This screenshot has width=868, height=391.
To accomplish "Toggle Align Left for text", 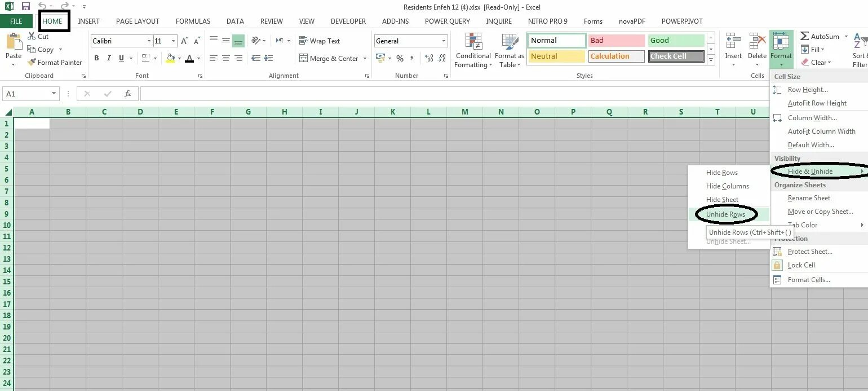I will (214, 58).
